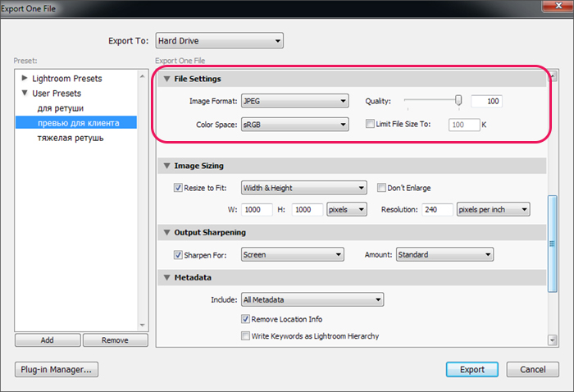This screenshot has height=392, width=574.
Task: Open the pixels unit dropdown
Action: click(x=347, y=210)
